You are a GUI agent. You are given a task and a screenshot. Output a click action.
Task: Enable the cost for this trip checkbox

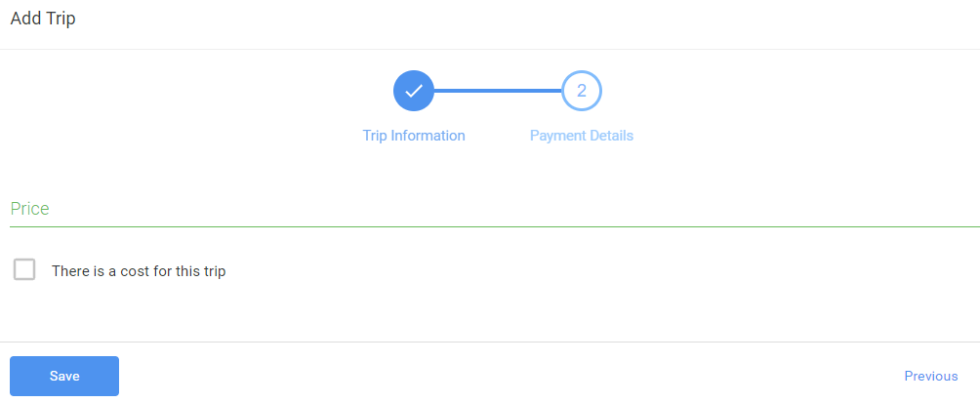tap(24, 270)
